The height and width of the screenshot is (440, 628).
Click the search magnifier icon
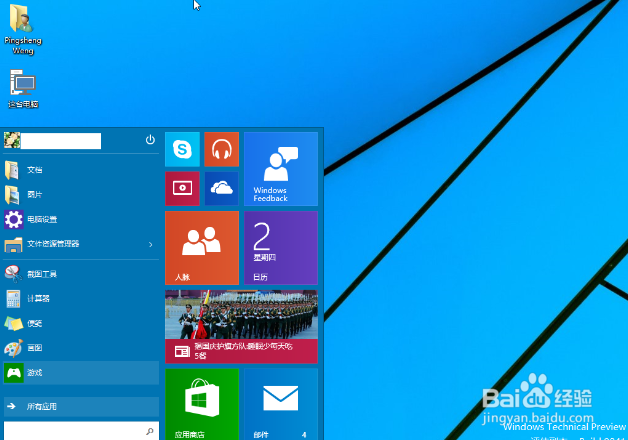(x=150, y=431)
